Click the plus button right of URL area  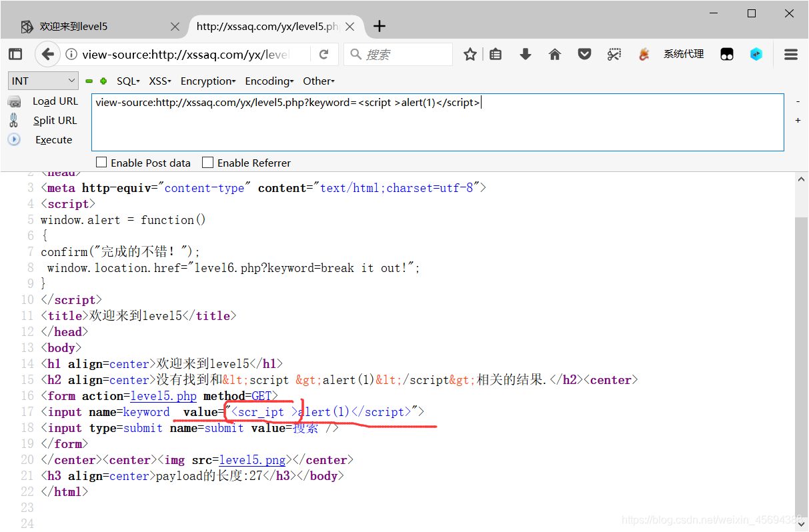[x=798, y=121]
